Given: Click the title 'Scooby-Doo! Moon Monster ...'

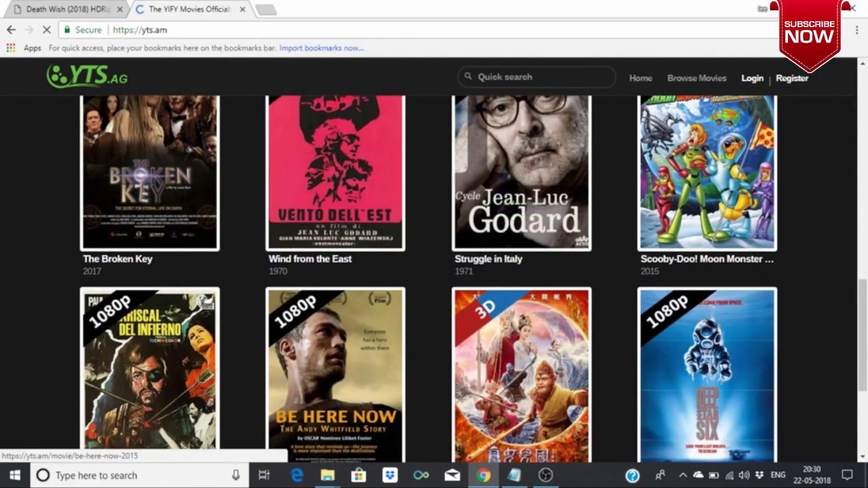Looking at the screenshot, I should [707, 259].
